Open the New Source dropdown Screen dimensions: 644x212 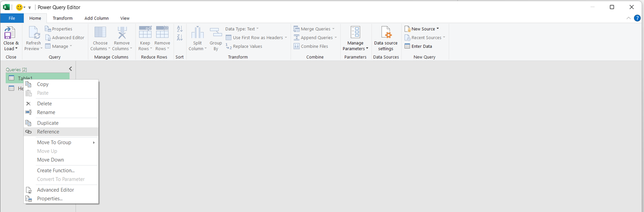pos(421,29)
